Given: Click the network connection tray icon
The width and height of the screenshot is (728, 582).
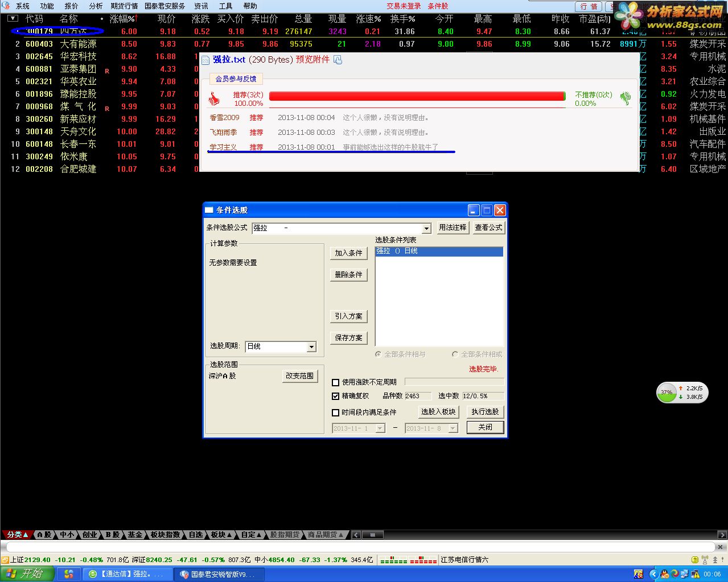Looking at the screenshot, I should tap(685, 574).
